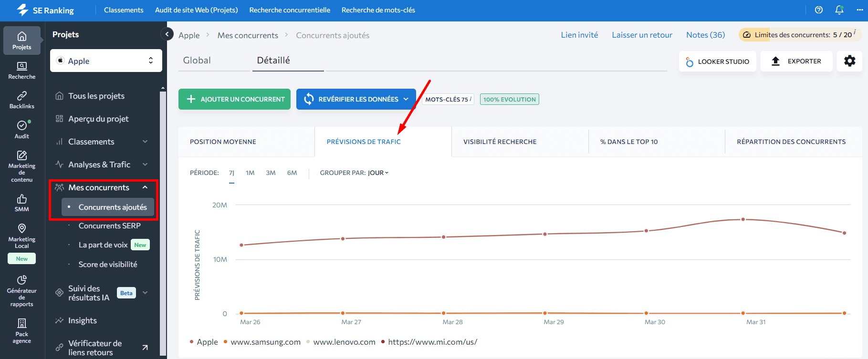Open the SMM sidebar section
The height and width of the screenshot is (359, 868).
pos(22,203)
